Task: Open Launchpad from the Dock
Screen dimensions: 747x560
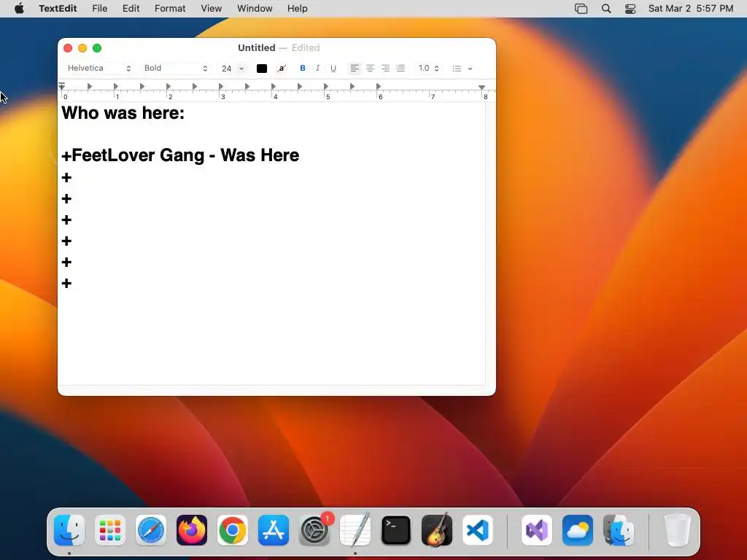Action: [x=110, y=530]
